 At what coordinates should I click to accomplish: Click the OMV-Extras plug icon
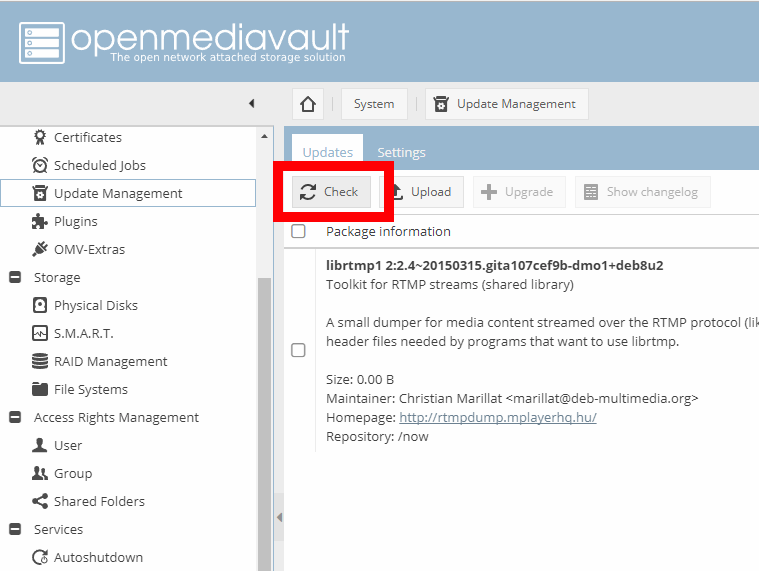tap(40, 249)
